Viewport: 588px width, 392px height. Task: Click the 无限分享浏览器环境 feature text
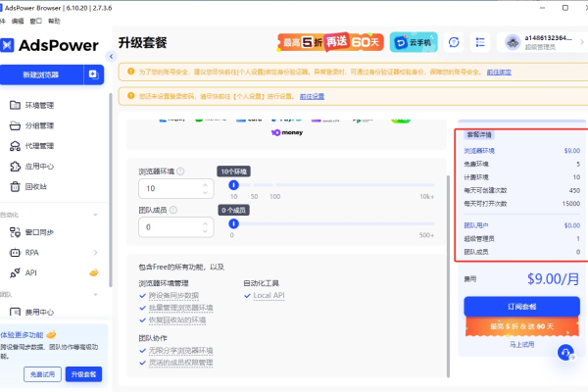pyautogui.click(x=180, y=351)
